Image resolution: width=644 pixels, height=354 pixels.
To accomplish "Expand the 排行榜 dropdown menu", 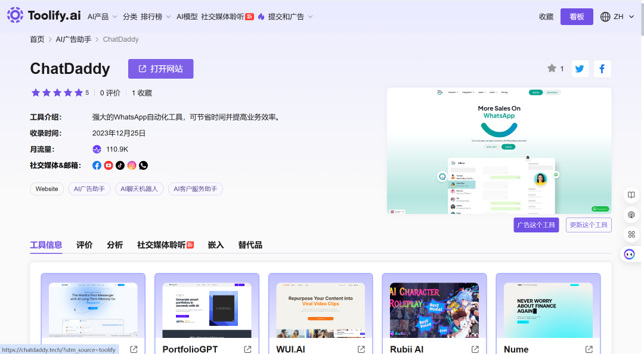I will [156, 17].
